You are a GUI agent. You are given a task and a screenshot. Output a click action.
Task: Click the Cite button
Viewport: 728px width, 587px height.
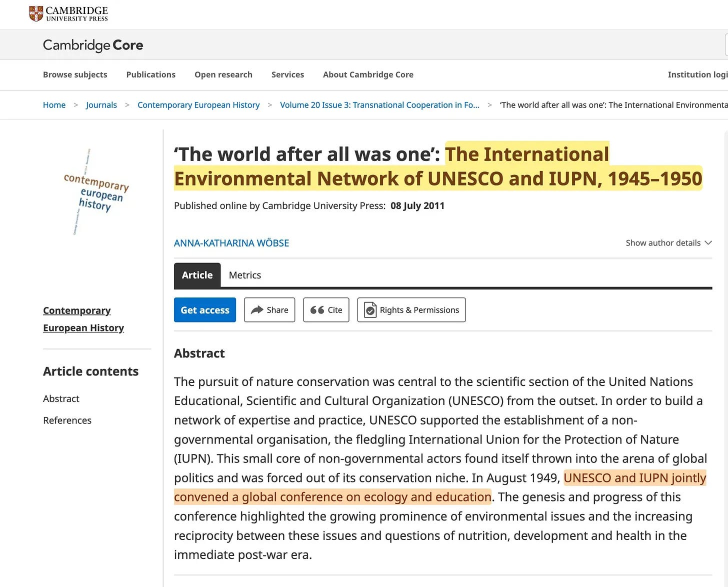pos(326,310)
